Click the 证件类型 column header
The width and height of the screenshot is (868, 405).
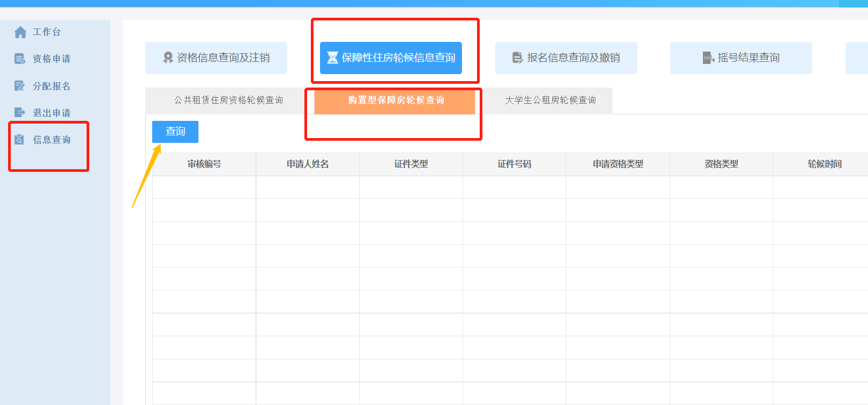411,164
